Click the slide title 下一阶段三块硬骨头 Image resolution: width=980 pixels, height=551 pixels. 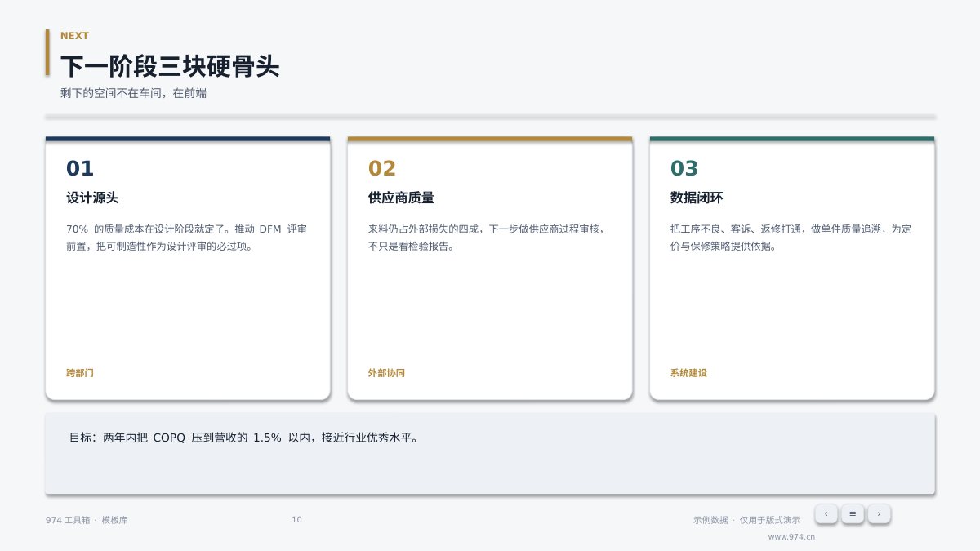click(x=170, y=66)
